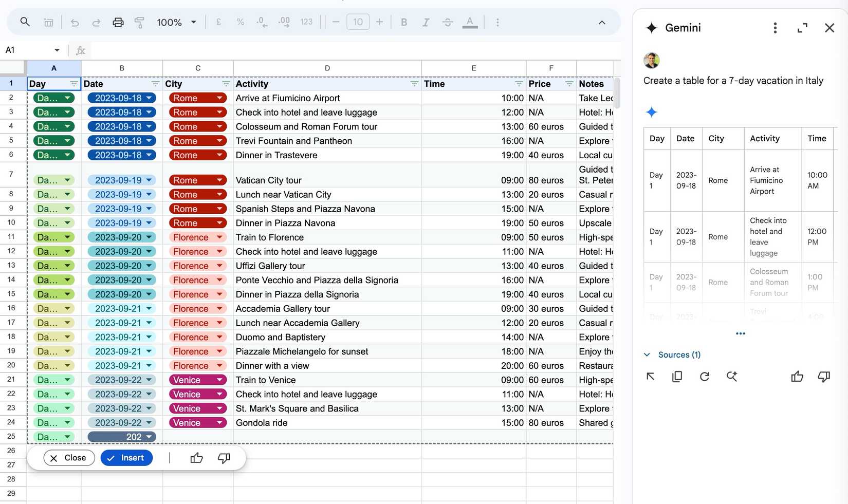Toggle italic formatting
848x504 pixels.
(x=426, y=22)
